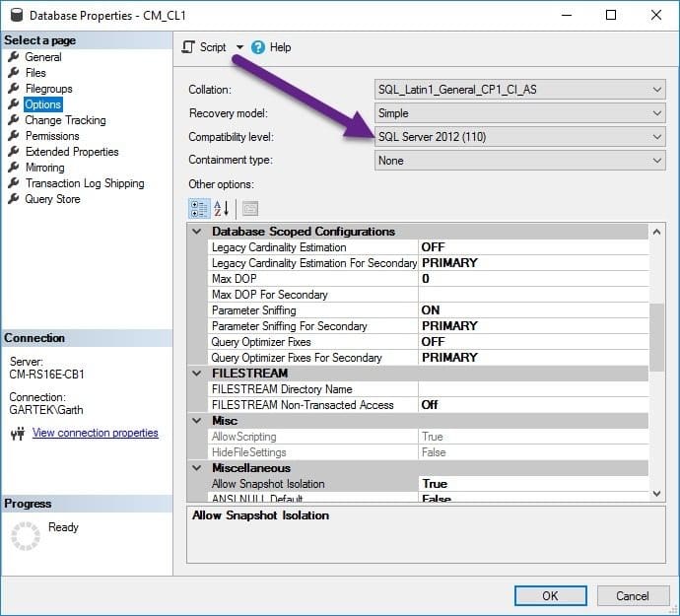Click the wrench icon beside Files
This screenshot has height=616, width=680.
(14, 72)
